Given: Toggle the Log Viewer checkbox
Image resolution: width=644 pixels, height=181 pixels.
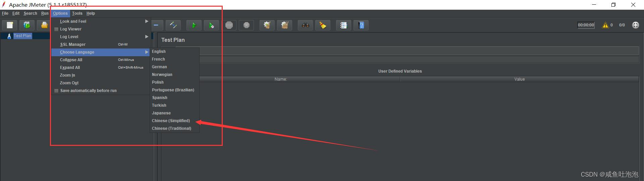Looking at the screenshot, I should point(56,29).
